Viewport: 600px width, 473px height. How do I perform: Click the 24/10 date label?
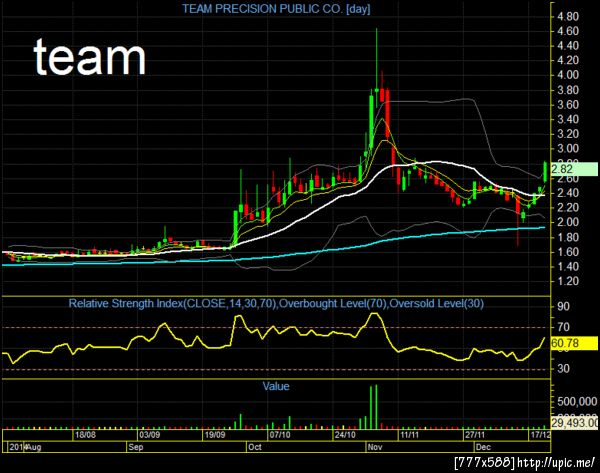tap(345, 435)
